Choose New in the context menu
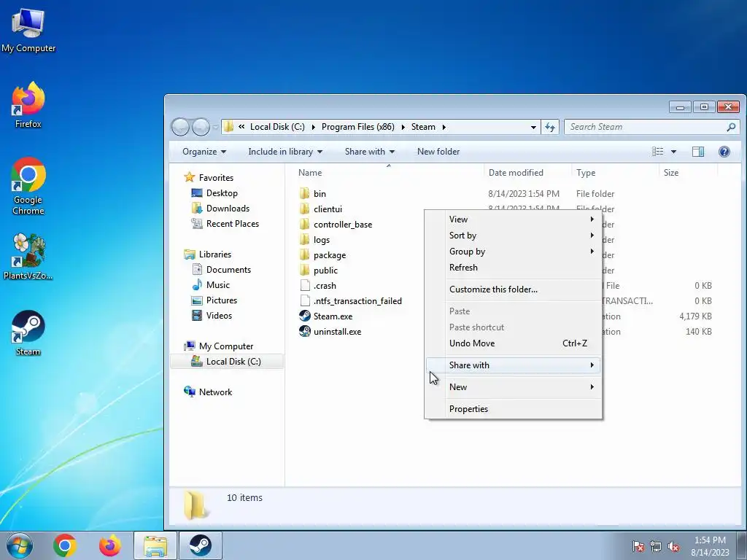The height and width of the screenshot is (560, 747). [513, 387]
